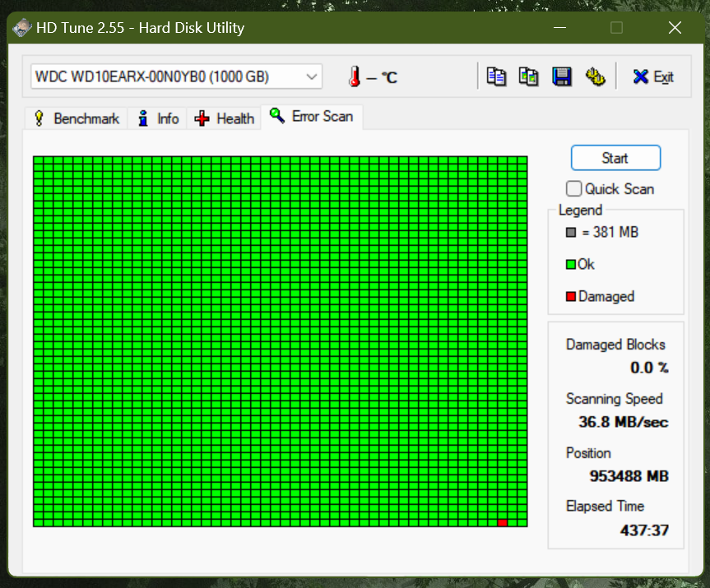Screen dimensions: 710x588
Task: Click the green Ok legend swatch
Action: point(570,264)
